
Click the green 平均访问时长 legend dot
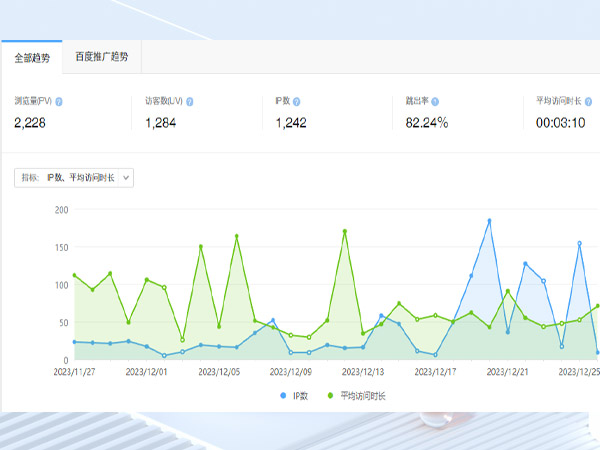click(331, 396)
